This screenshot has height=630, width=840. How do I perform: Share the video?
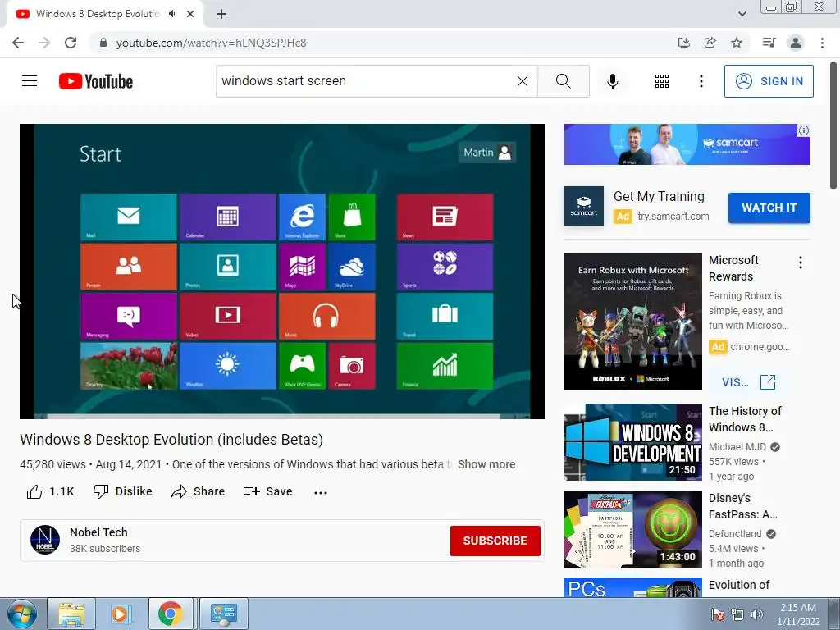click(x=198, y=492)
